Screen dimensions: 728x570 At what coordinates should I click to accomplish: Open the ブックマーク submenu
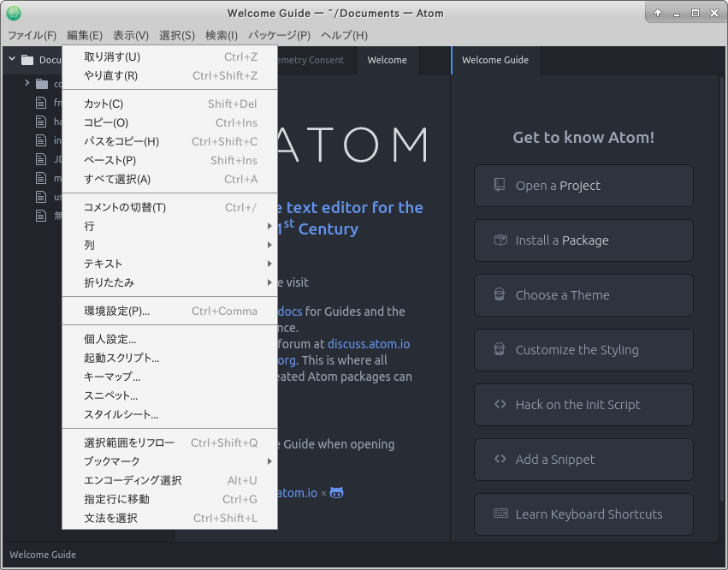[169, 461]
